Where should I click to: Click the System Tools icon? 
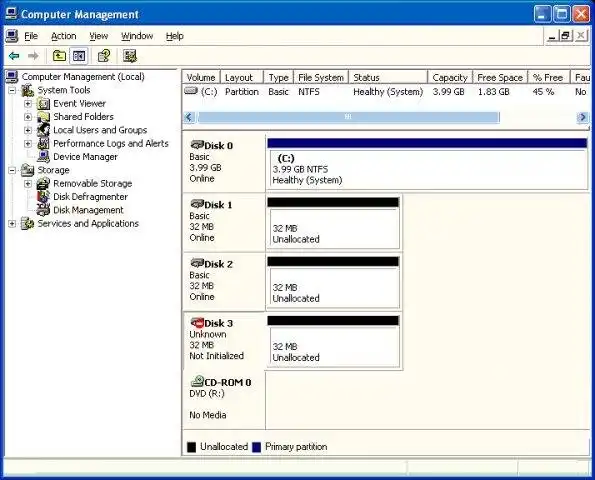tap(27, 90)
